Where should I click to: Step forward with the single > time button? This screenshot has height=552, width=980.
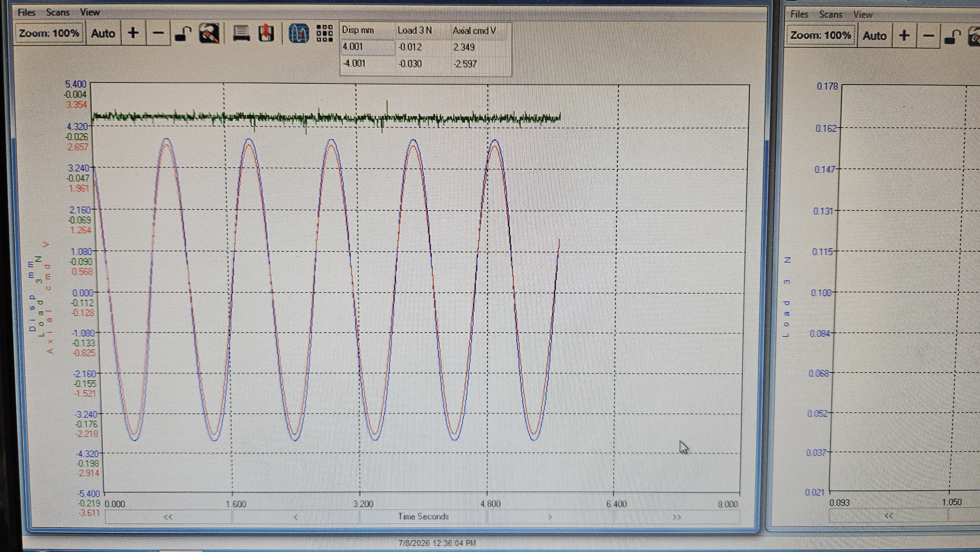(x=550, y=517)
